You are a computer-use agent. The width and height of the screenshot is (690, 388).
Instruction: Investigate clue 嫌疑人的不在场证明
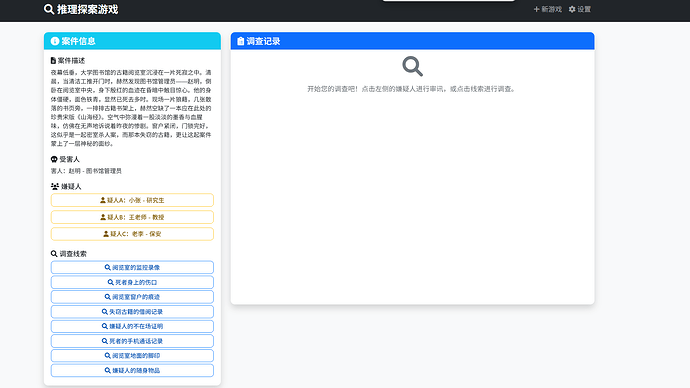tap(132, 326)
